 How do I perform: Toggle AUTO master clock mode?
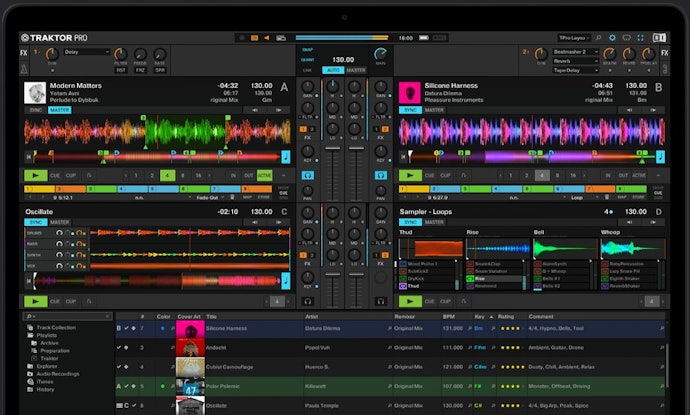tap(333, 70)
